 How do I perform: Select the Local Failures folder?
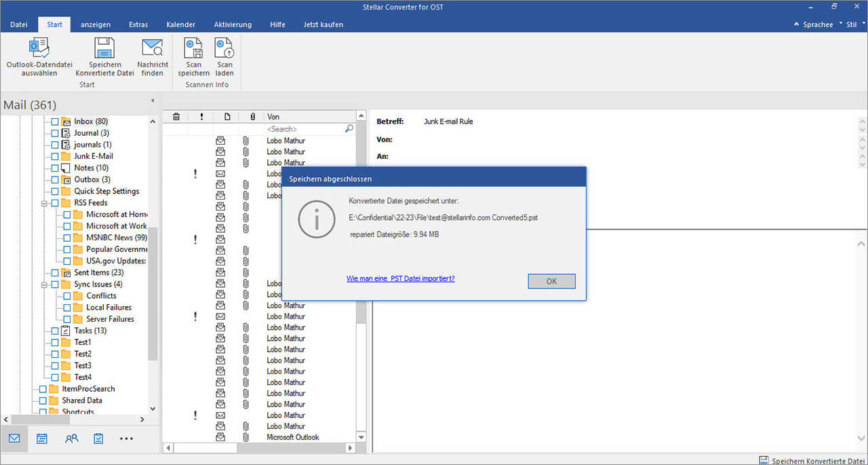pos(109,307)
